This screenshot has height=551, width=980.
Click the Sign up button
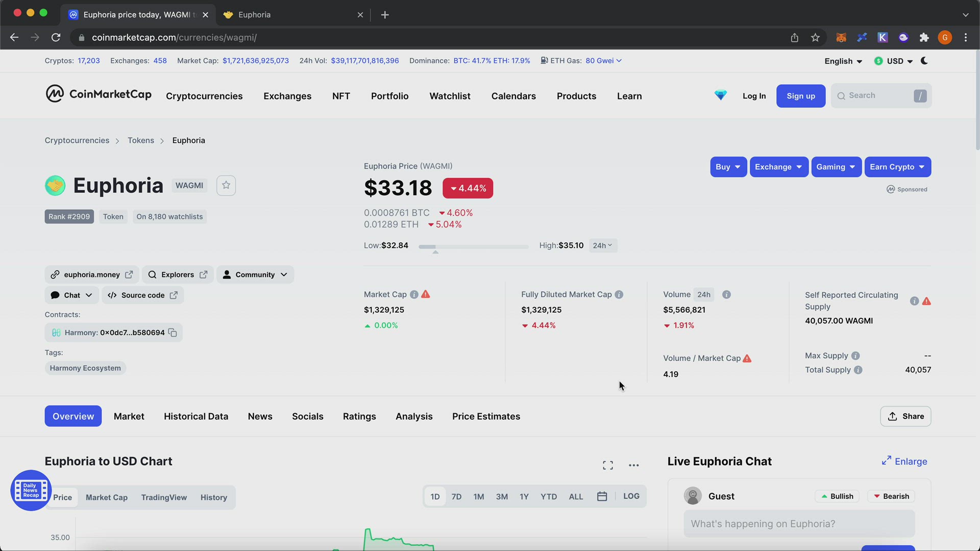pyautogui.click(x=801, y=96)
